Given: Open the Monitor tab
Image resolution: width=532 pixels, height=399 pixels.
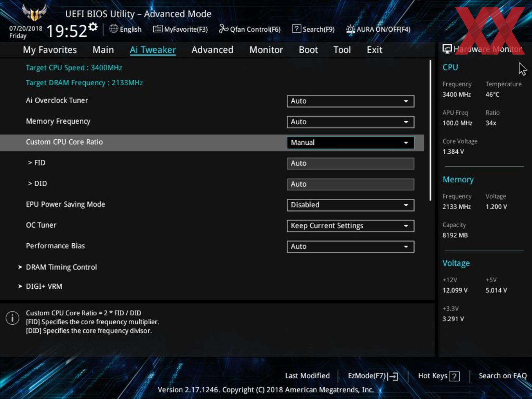Looking at the screenshot, I should [x=266, y=50].
